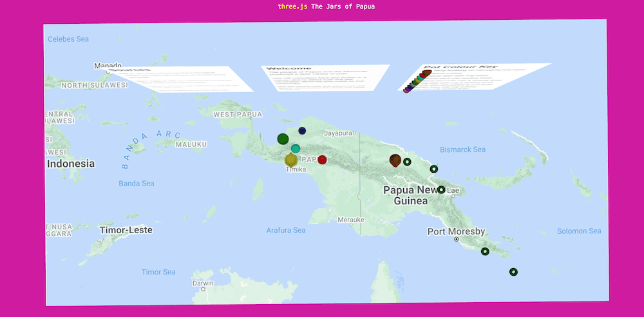Open the Pot Colour Key panel
The width and height of the screenshot is (644, 317).
(475, 77)
